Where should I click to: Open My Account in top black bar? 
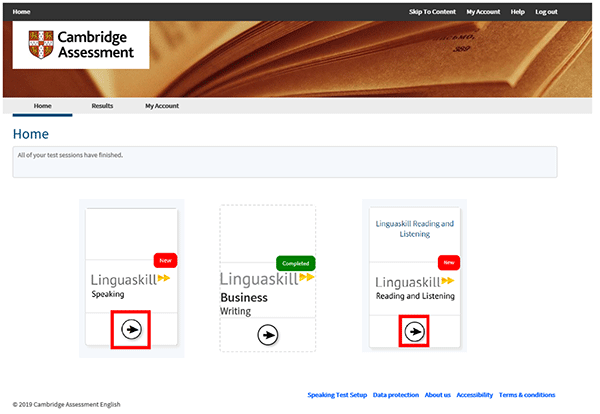[483, 11]
